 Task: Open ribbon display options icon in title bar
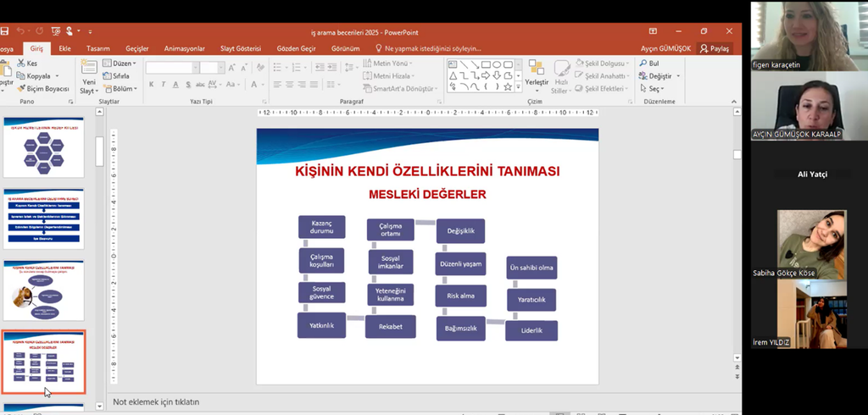coord(653,31)
